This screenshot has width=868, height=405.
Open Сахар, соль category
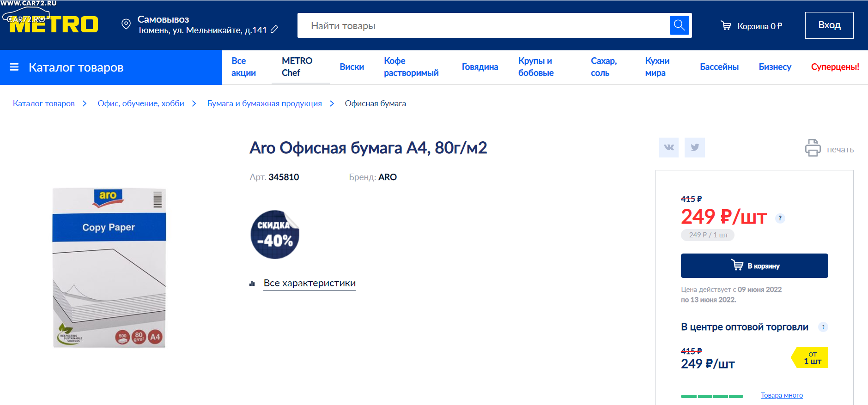click(604, 67)
